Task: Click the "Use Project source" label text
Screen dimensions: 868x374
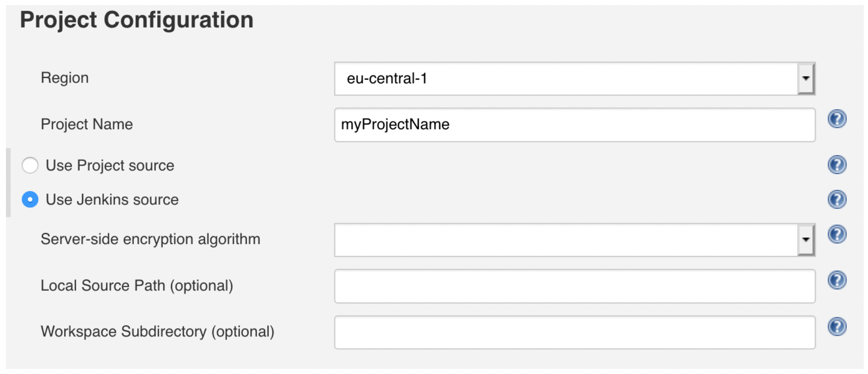Action: point(110,165)
